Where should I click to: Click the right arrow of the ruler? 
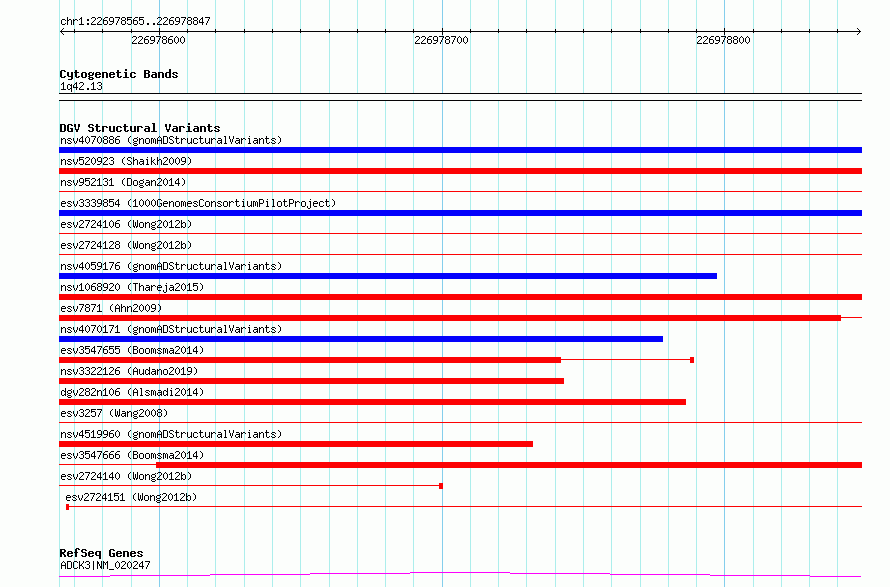coord(859,32)
